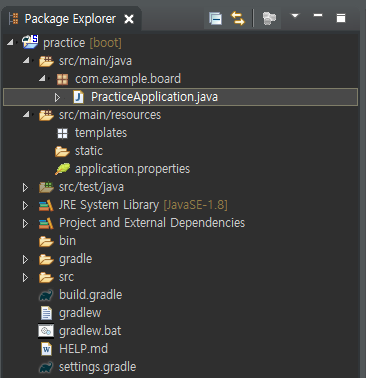This screenshot has height=378, width=366.
Task: Expand the src/test/java folder
Action: point(25,187)
